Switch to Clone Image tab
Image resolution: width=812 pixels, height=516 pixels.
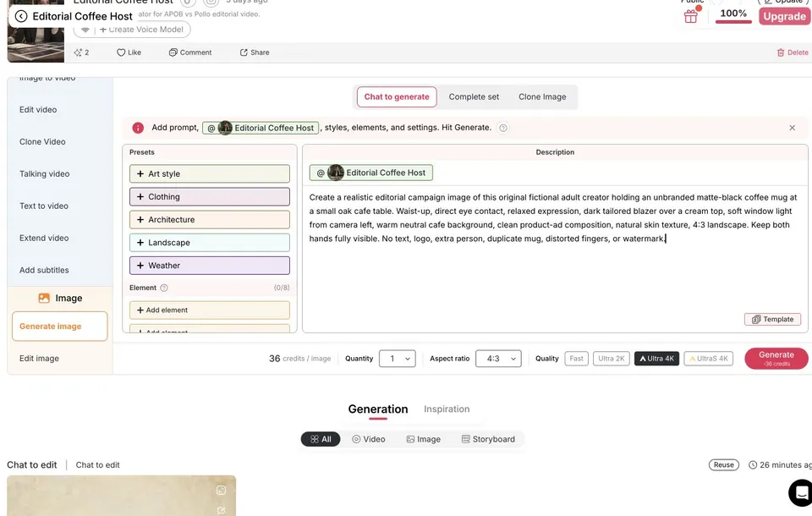542,97
